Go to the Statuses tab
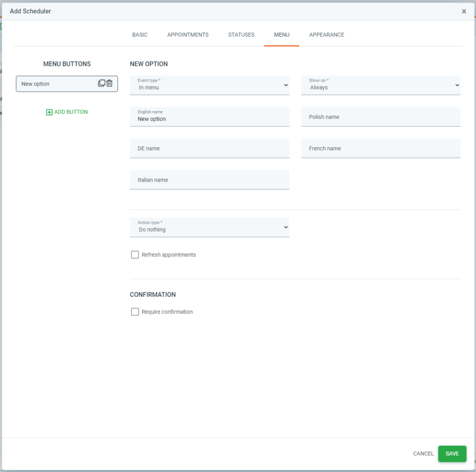 pyautogui.click(x=241, y=35)
